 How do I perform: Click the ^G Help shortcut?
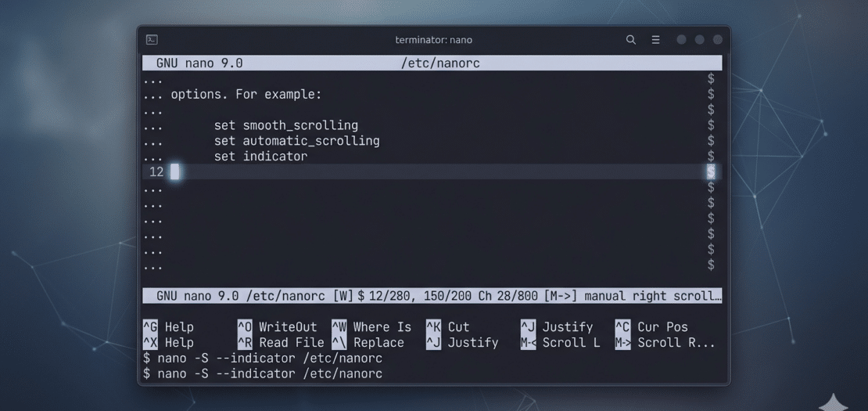coord(168,327)
